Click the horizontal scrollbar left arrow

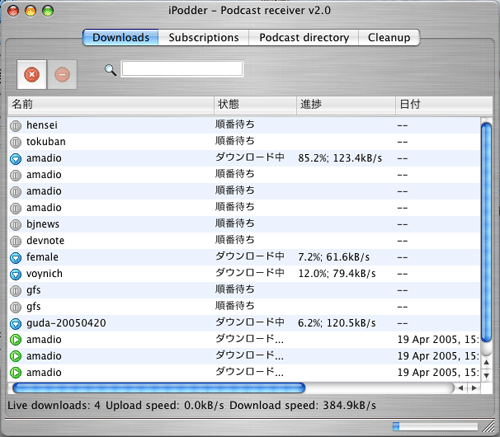point(461,388)
